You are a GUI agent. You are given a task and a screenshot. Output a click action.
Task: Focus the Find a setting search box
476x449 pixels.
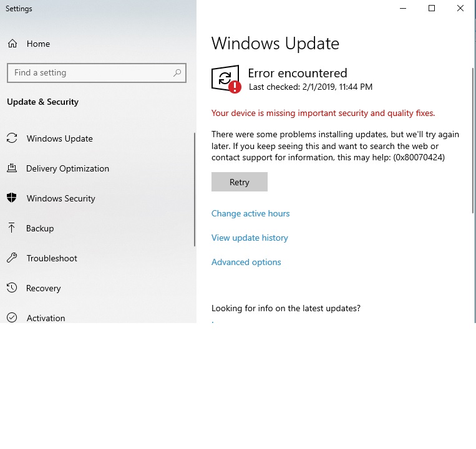pos(97,73)
